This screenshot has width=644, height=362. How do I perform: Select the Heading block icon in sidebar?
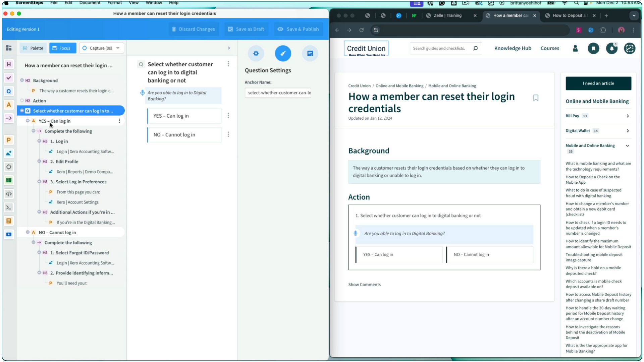9,64
